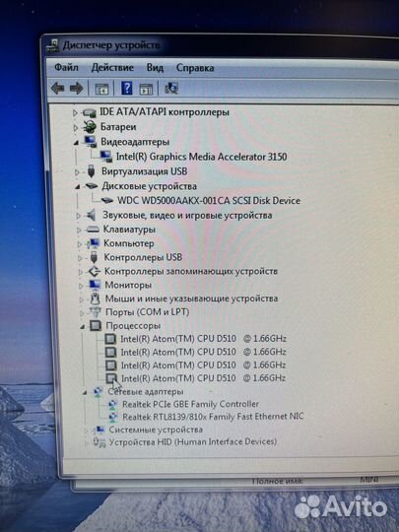The image size is (399, 532).
Task: Click the Back arrow toolbar icon
Action: (x=58, y=89)
